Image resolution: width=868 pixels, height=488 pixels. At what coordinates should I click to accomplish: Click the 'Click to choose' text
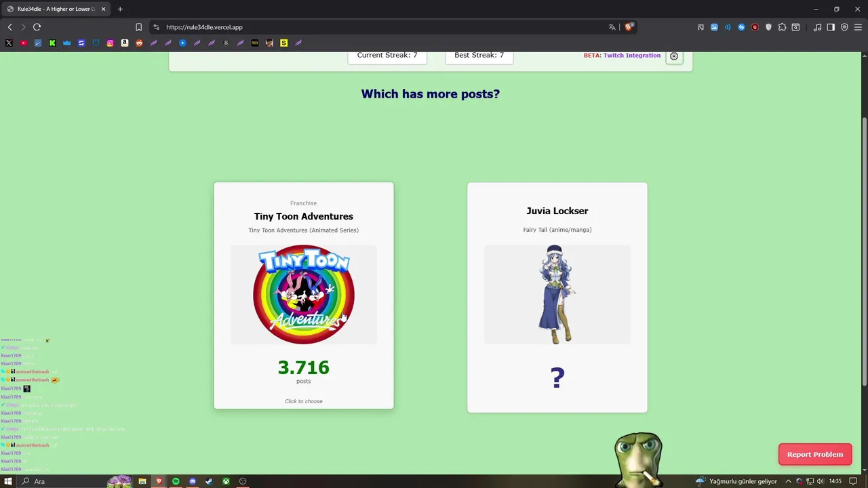[304, 401]
